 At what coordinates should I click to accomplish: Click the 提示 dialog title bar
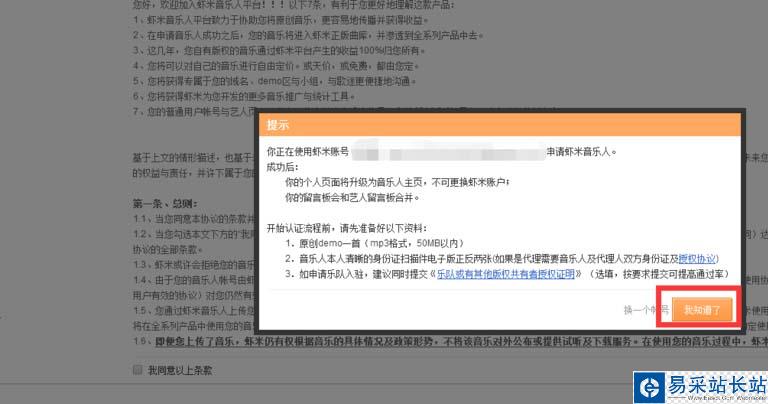pyautogui.click(x=500, y=125)
